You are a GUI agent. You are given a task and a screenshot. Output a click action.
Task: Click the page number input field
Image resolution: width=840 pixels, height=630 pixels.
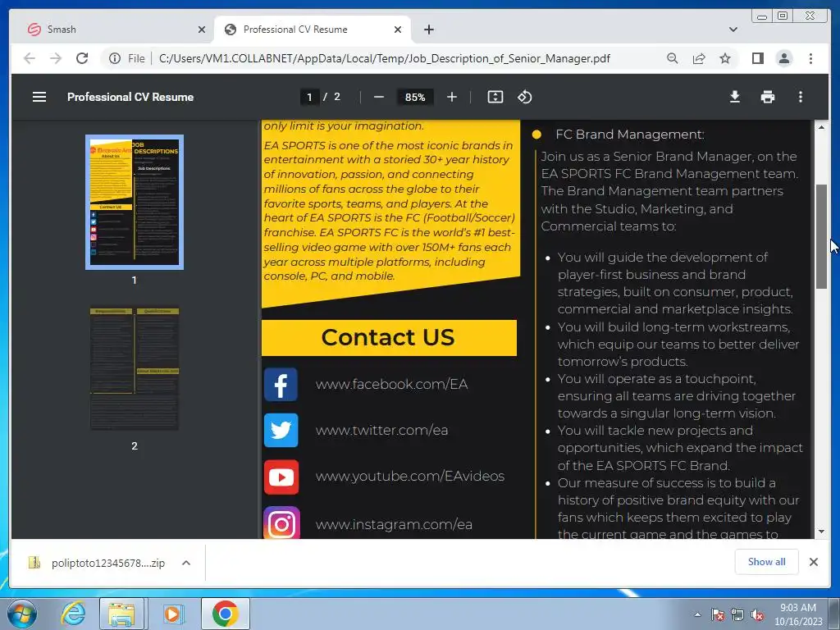[309, 97]
